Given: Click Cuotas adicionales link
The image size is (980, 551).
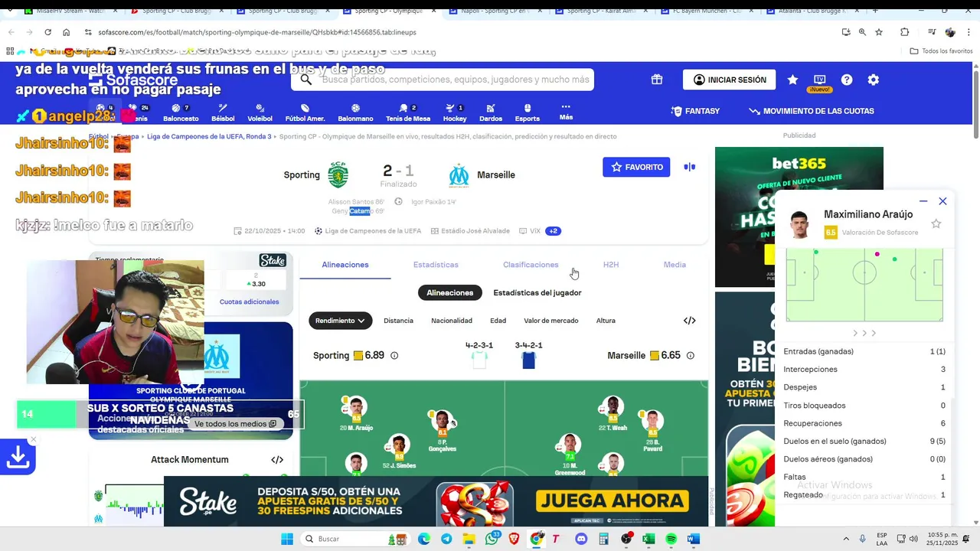Looking at the screenshot, I should [250, 302].
